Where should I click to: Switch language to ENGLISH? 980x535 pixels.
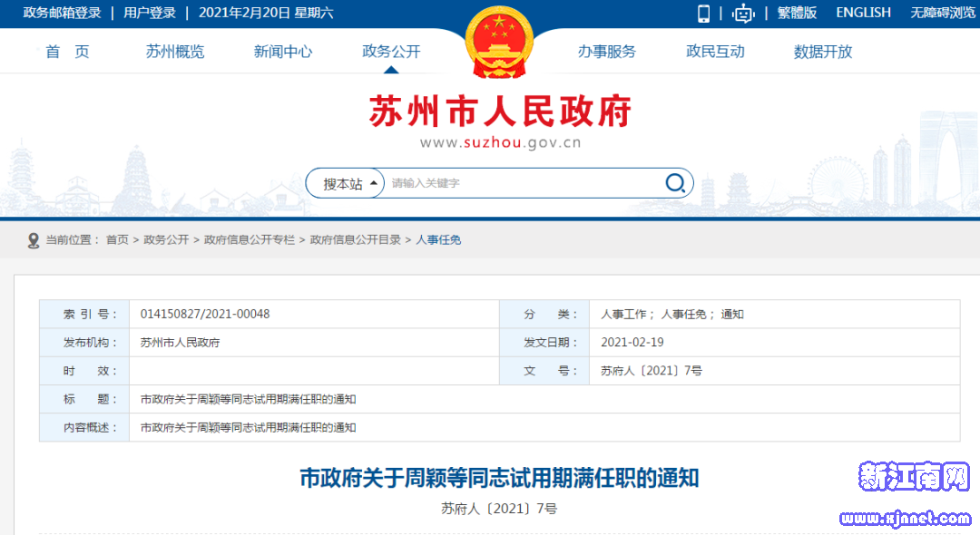click(863, 13)
